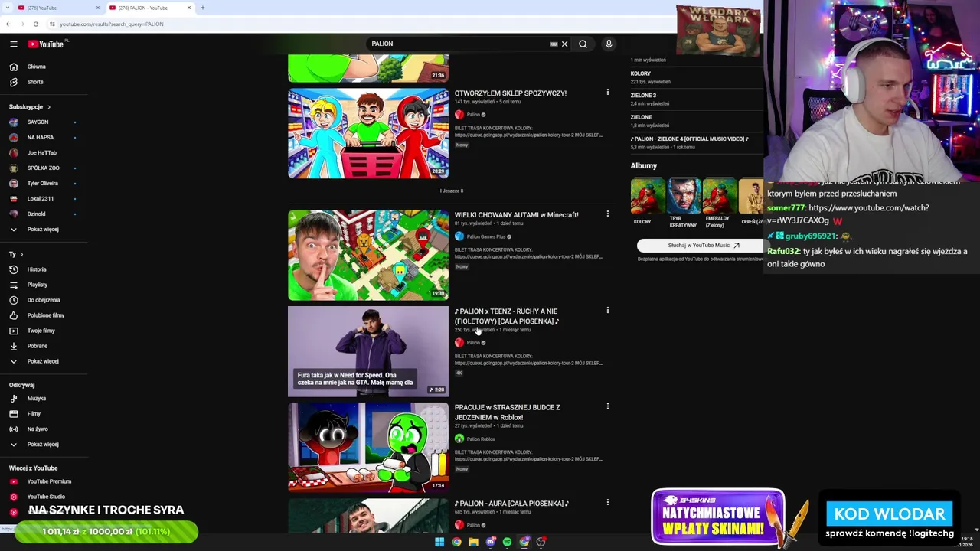Image resolution: width=980 pixels, height=551 pixels.
Task: Open WIELKI CHOWANY AUTAMI w Minecraft title
Action: coord(516,215)
